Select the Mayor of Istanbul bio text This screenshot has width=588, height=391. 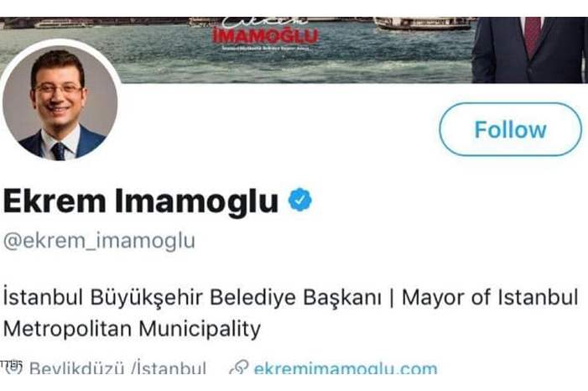coord(490,297)
